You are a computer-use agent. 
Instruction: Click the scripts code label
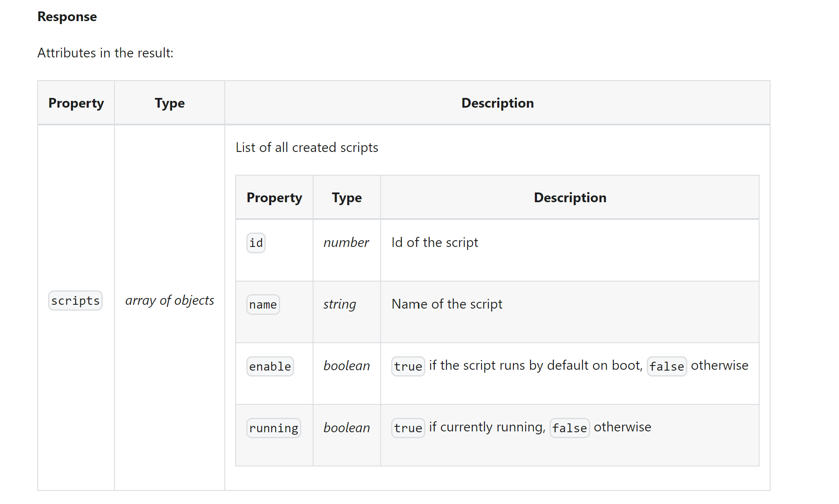point(75,301)
